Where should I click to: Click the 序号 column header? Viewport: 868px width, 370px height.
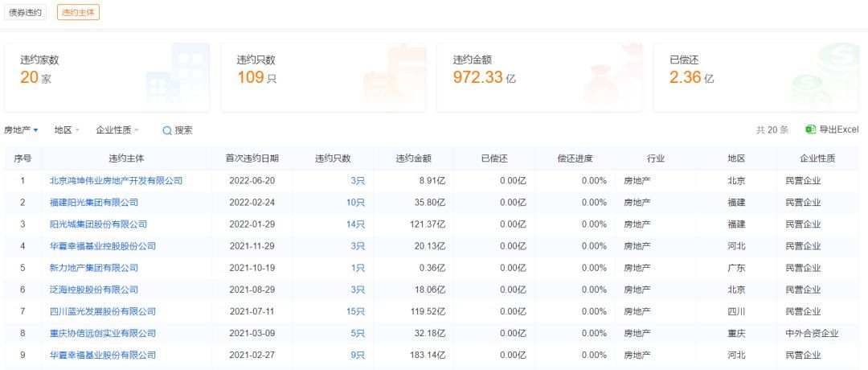click(23, 158)
